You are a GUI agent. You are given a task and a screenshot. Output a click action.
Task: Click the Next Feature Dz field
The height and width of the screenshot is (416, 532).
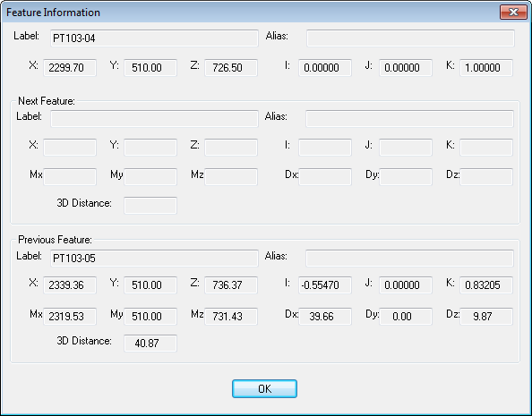click(x=486, y=176)
